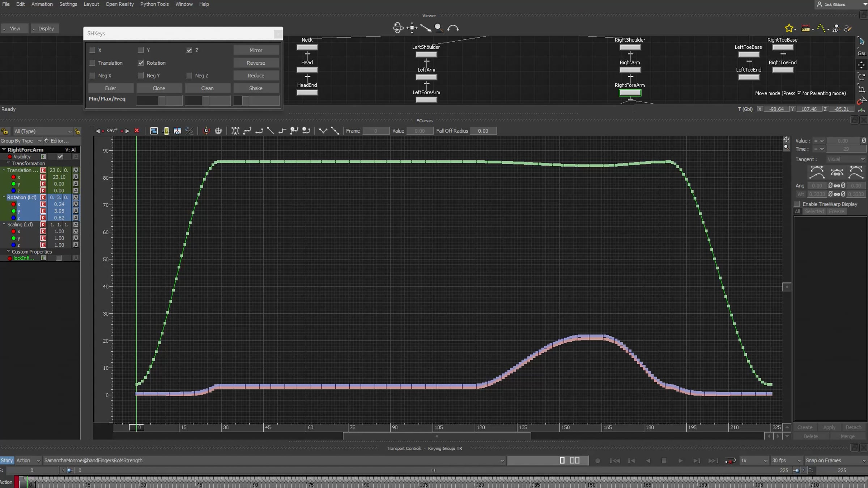Select the step tangent icon in FCurves toolbar
This screenshot has width=868, height=488.
click(x=282, y=131)
